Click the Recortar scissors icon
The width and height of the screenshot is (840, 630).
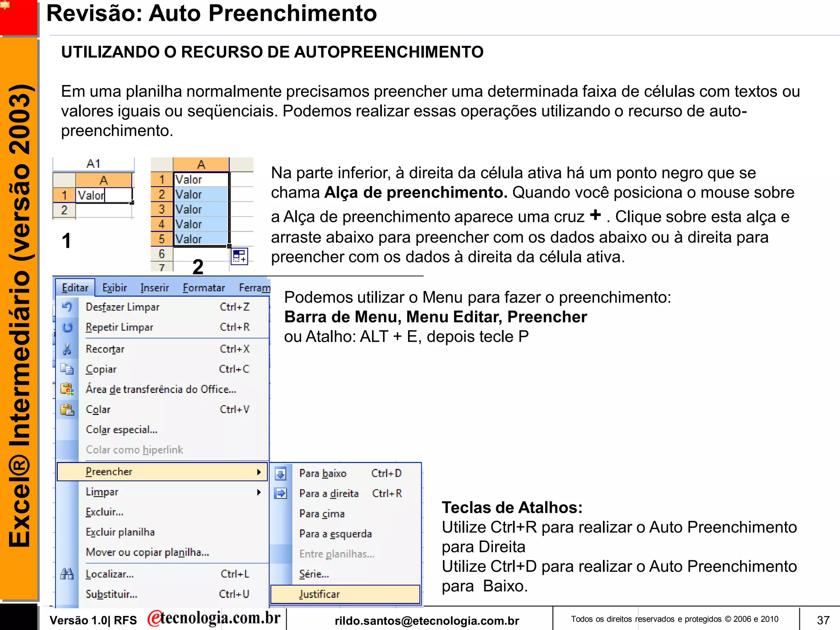pyautogui.click(x=67, y=349)
